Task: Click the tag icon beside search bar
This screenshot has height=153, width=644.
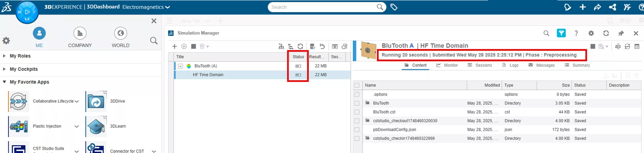Action: click(394, 7)
